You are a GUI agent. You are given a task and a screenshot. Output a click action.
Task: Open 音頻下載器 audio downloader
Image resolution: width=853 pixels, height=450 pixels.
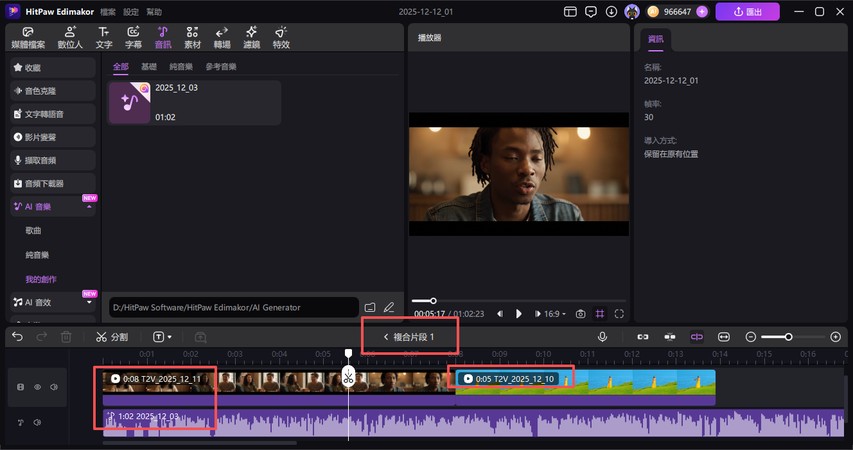53,183
